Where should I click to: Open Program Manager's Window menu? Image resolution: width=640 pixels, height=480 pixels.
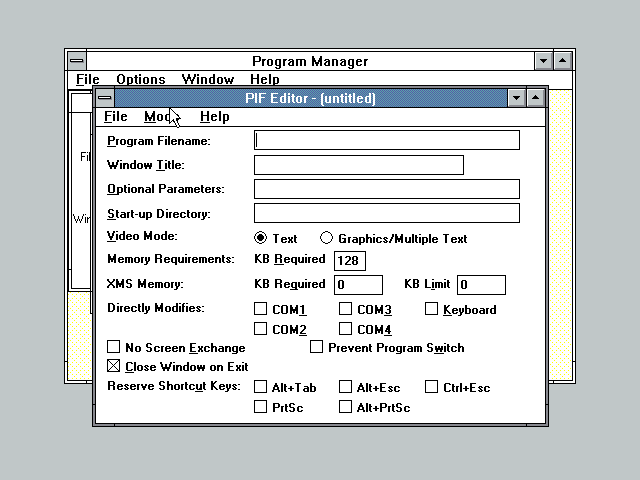[x=208, y=79]
